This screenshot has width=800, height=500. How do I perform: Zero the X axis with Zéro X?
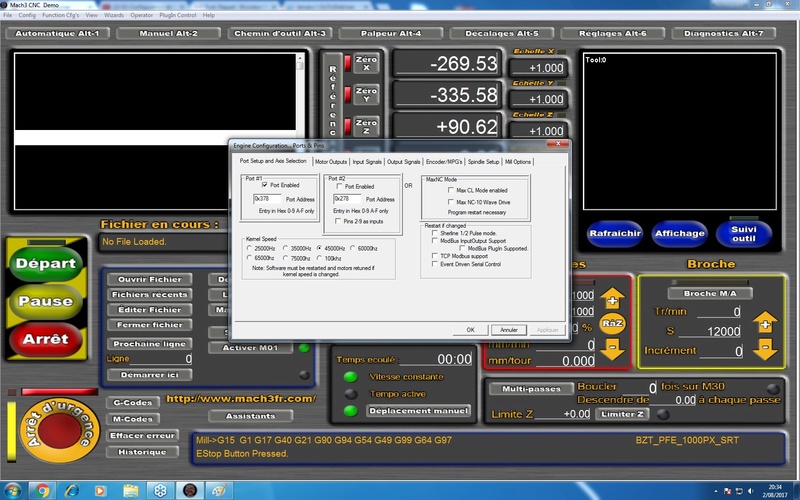point(366,63)
